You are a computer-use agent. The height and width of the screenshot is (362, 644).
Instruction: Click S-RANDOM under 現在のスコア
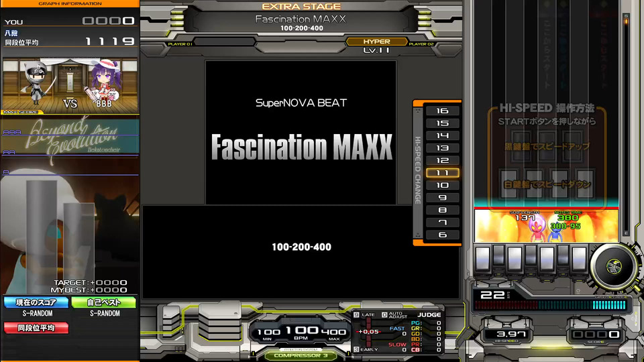point(38,313)
